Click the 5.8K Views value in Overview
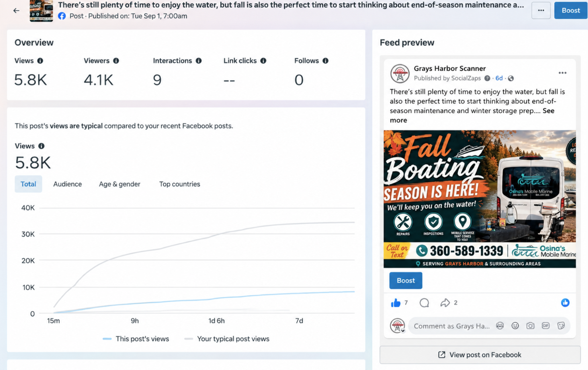The height and width of the screenshot is (370, 588). point(31,80)
